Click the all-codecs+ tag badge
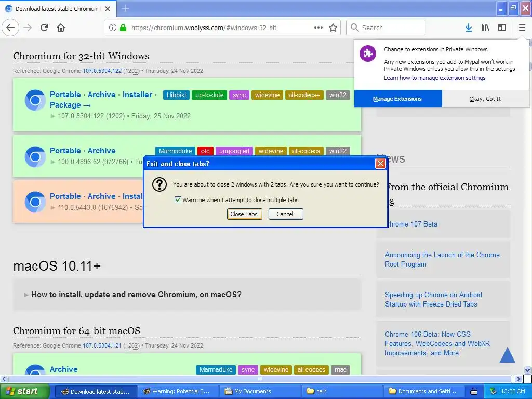Viewport: 532px width, 399px height. pyautogui.click(x=304, y=95)
